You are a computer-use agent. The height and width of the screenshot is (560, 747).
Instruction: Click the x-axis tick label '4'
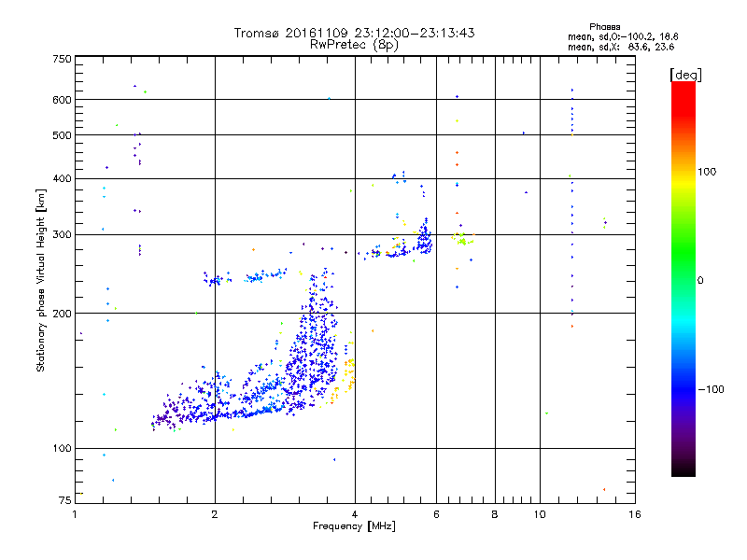pos(355,514)
